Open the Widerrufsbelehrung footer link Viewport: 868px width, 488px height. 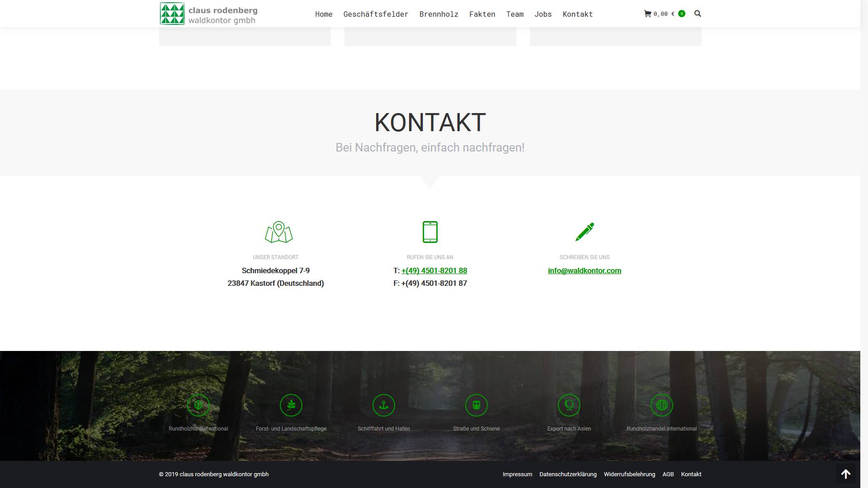tap(629, 474)
